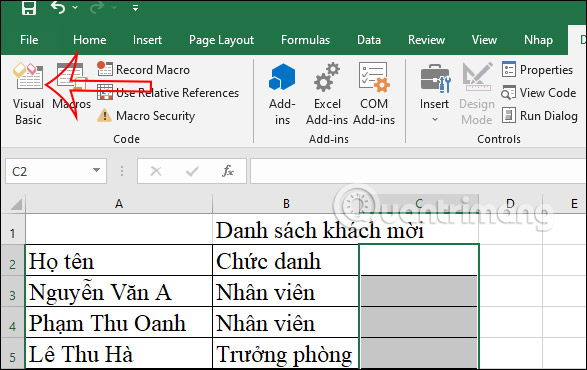Select the cell "Phạm Thu Oanh"
Viewport: 587px width, 370px height.
coord(119,322)
